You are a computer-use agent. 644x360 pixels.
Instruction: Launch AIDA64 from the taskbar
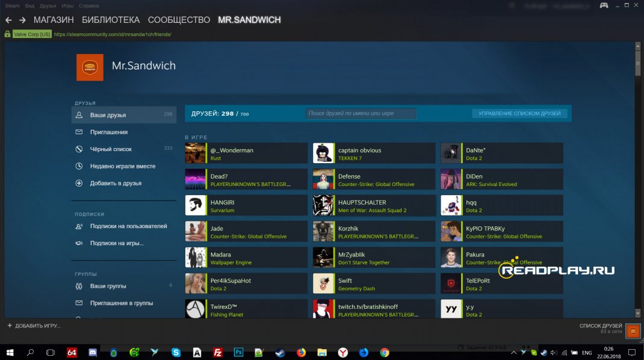pos(72,352)
